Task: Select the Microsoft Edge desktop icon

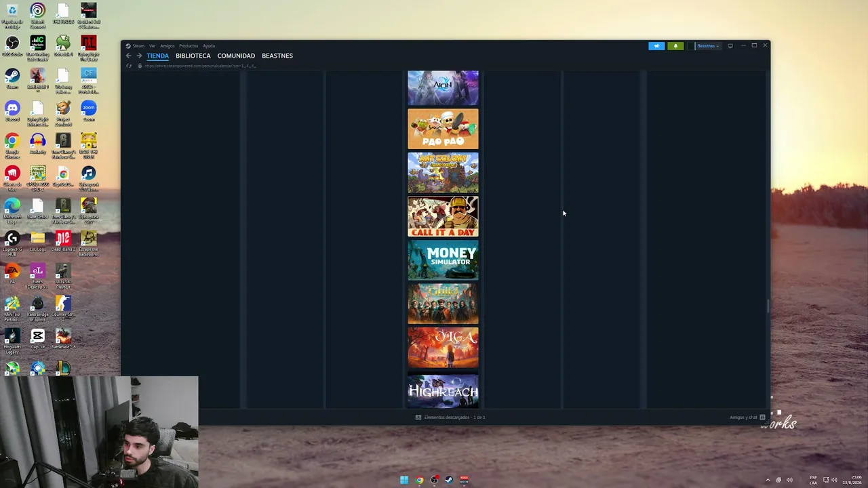Action: coord(12,211)
